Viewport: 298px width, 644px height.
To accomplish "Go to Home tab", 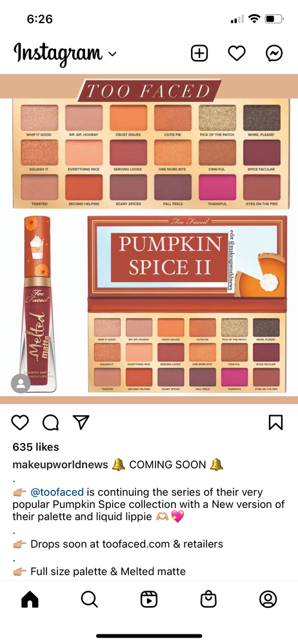I will pos(30,600).
